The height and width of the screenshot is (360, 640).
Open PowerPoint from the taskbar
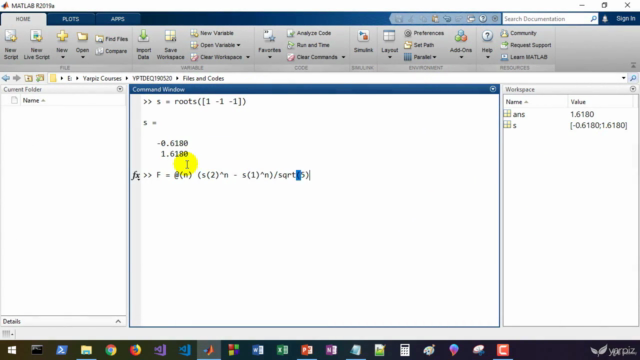(x=307, y=350)
